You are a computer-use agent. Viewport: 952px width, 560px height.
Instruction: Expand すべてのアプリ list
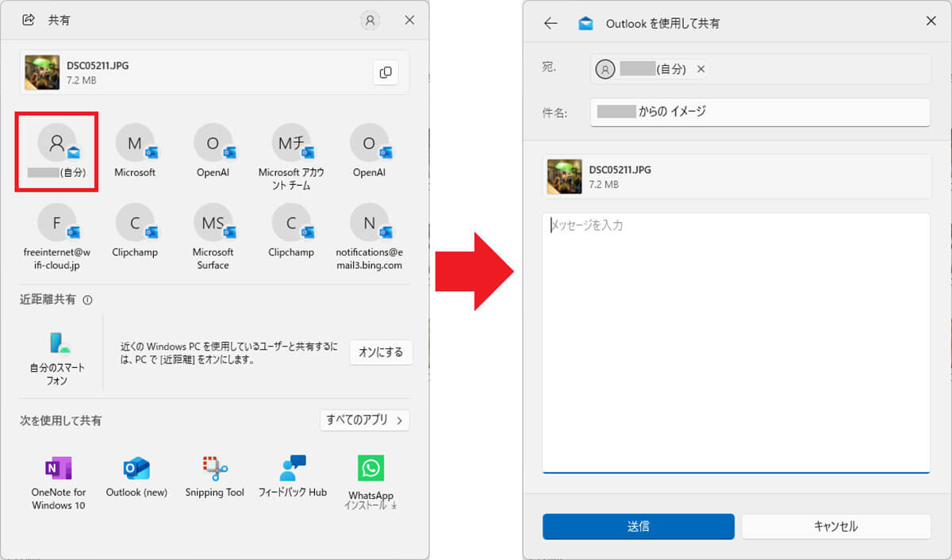(365, 420)
